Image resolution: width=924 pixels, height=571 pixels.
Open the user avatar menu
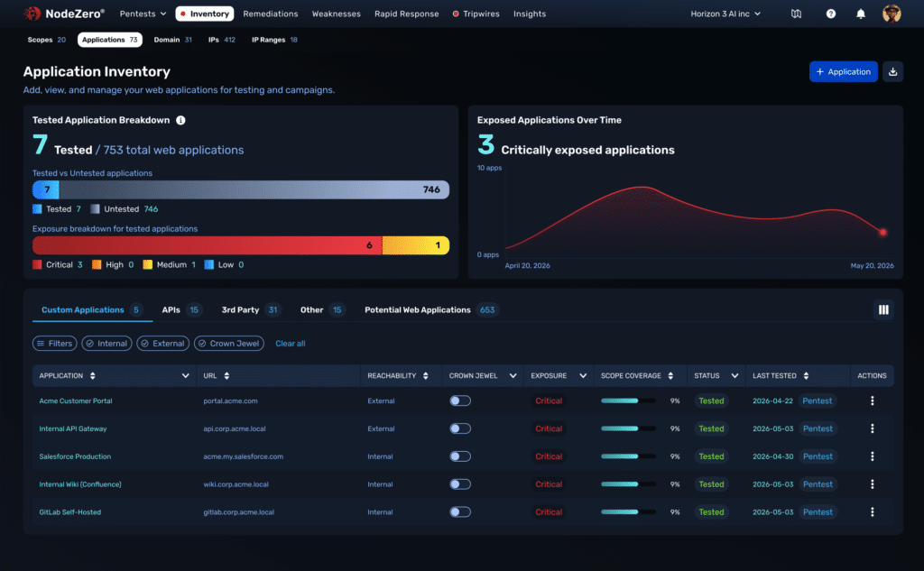coord(892,14)
